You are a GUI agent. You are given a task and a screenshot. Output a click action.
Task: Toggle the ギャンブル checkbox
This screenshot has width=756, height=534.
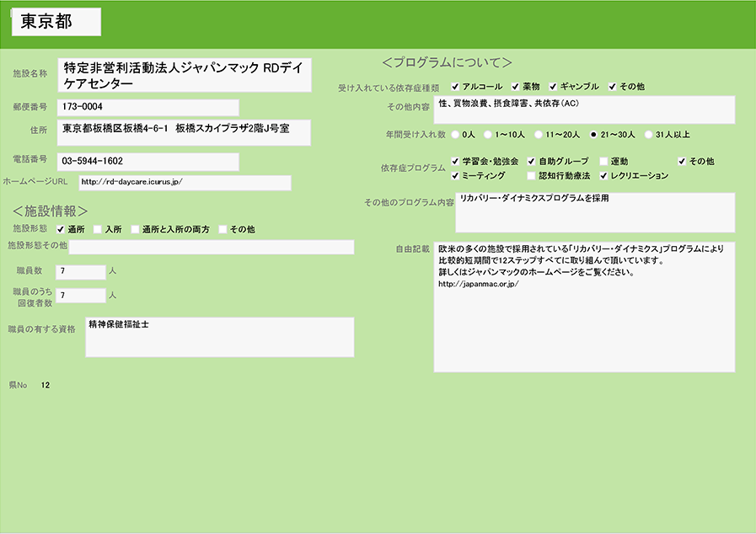554,87
